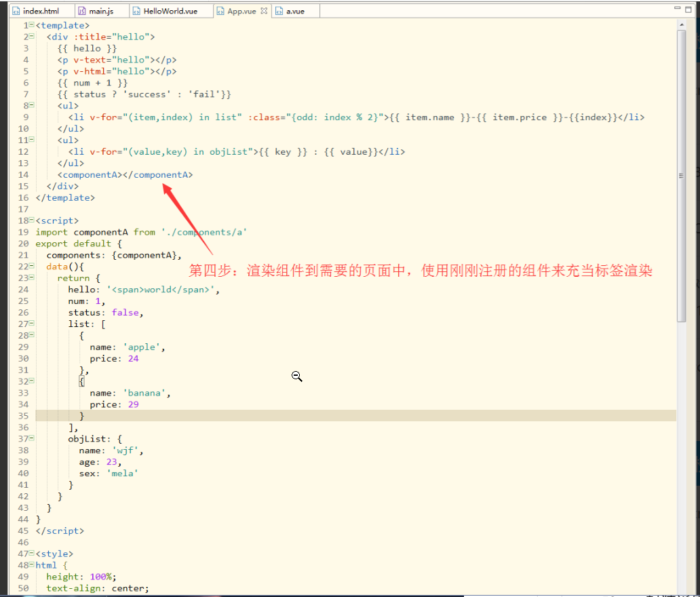Click the a.vue tab file icon
700x597 pixels.
pos(279,11)
